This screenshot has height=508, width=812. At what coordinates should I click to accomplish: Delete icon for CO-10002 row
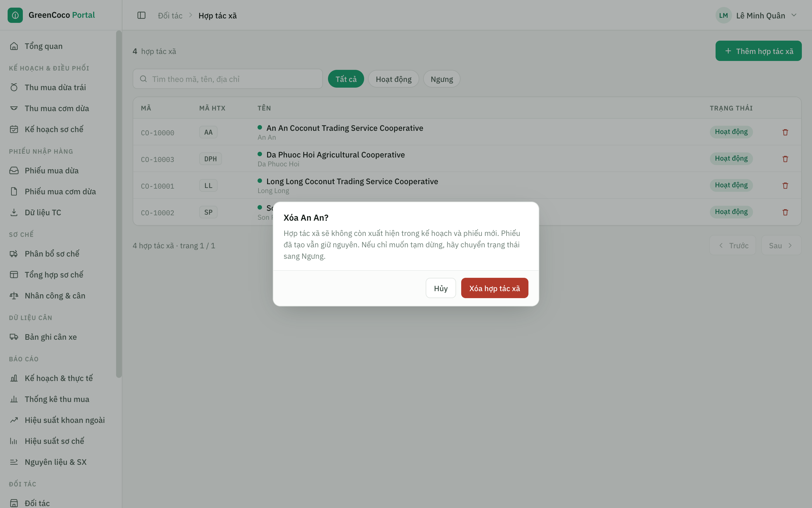[785, 212]
